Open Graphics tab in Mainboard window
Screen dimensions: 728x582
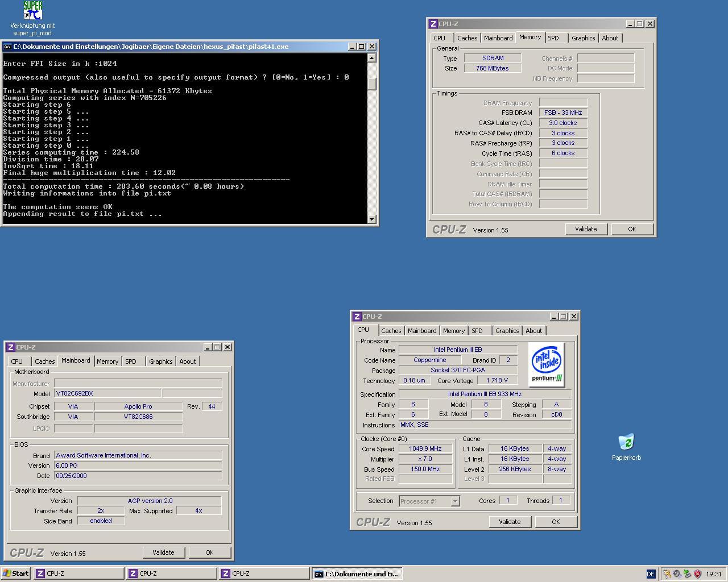tap(160, 361)
